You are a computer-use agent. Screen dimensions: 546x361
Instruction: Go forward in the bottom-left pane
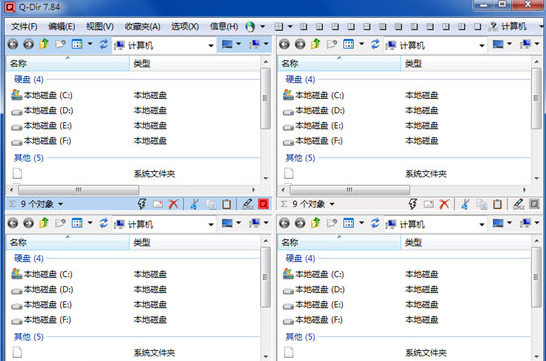pos(29,223)
